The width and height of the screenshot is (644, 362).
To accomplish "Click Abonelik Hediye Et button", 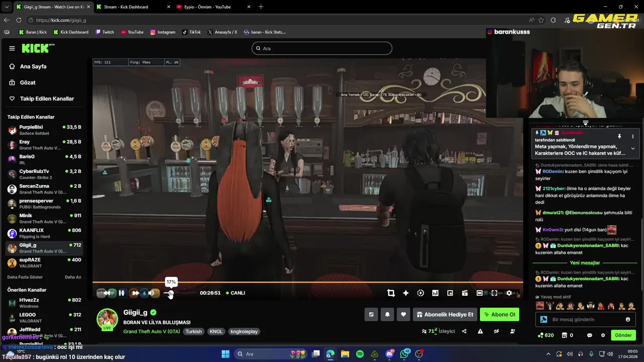I will tap(445, 315).
